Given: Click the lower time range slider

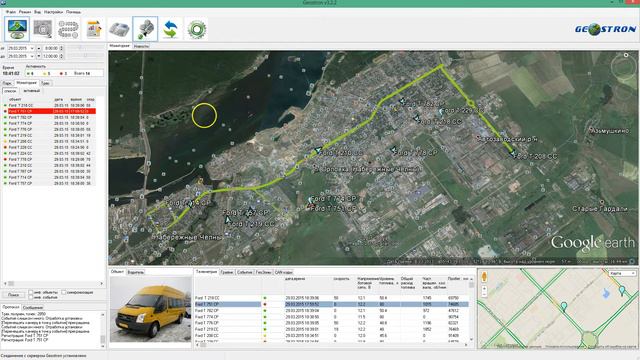Looking at the screenshot, I should click(x=85, y=56).
